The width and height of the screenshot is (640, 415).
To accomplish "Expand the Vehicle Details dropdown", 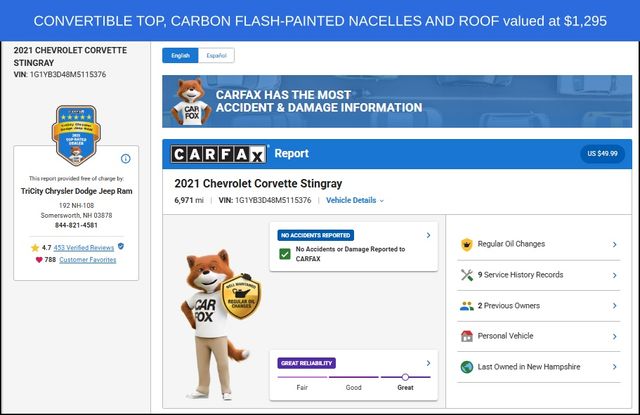I will (x=355, y=200).
